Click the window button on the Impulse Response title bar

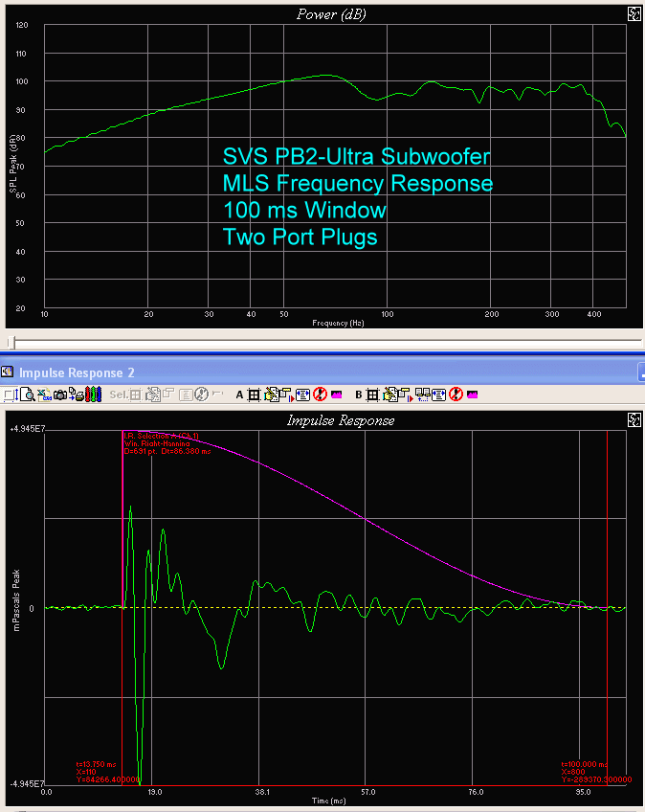point(641,372)
